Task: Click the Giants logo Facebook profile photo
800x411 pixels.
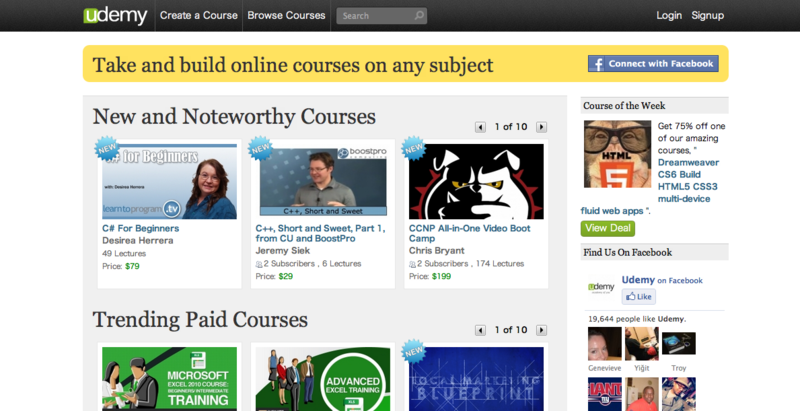Action: click(x=605, y=394)
